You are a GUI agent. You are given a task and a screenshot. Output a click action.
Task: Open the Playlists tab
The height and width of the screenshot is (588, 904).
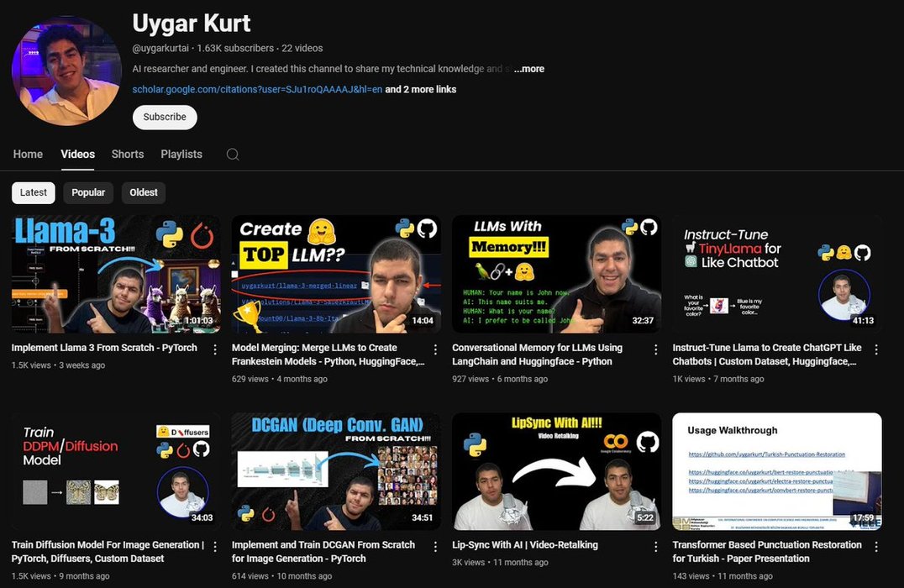[181, 155]
